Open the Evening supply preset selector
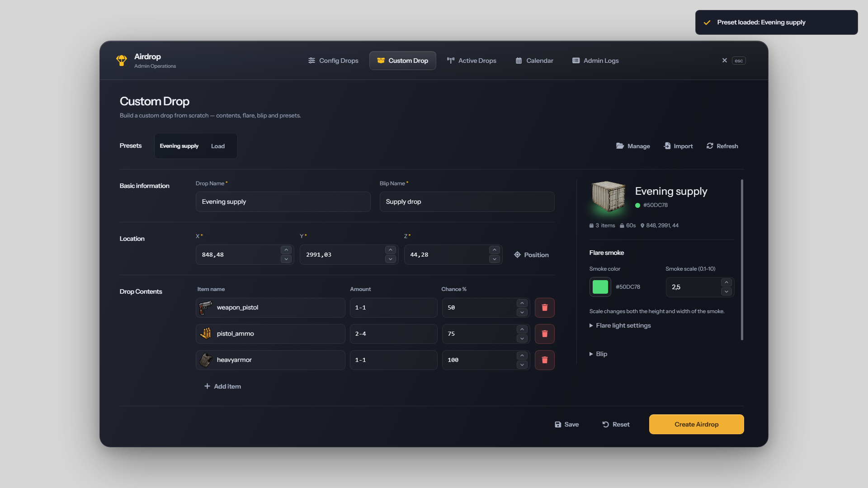This screenshot has width=868, height=488. pyautogui.click(x=179, y=146)
